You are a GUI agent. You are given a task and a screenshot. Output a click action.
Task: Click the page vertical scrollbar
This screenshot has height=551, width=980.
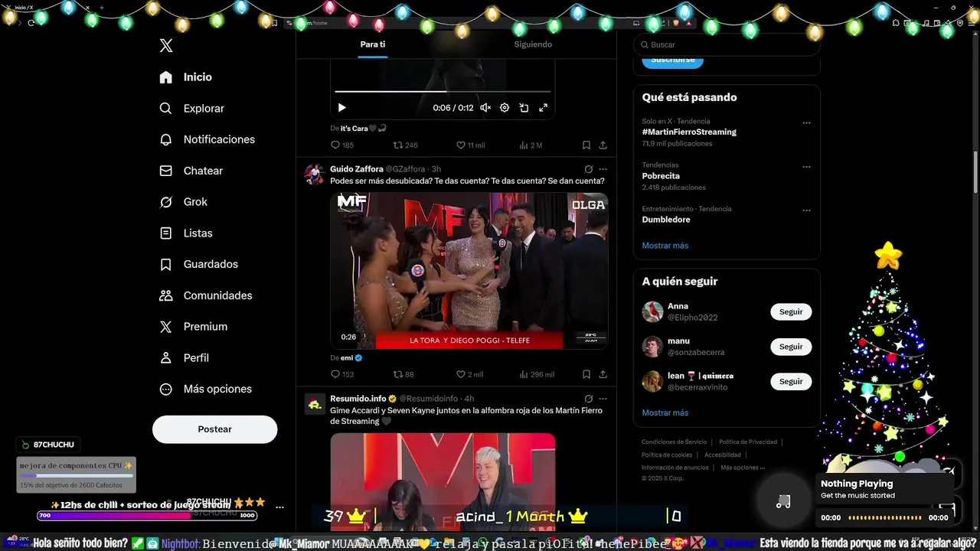pyautogui.click(x=975, y=174)
